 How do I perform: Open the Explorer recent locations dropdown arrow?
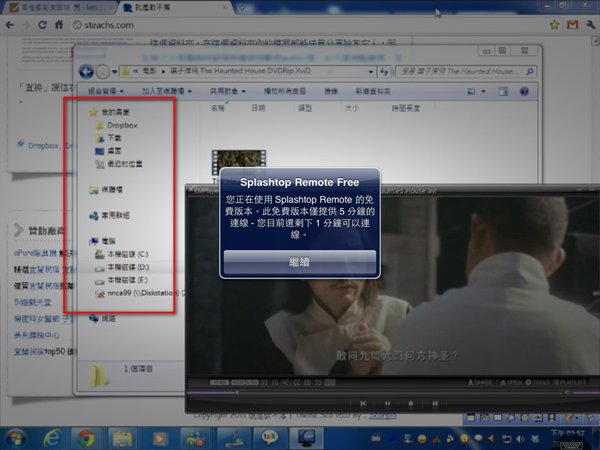(x=114, y=72)
